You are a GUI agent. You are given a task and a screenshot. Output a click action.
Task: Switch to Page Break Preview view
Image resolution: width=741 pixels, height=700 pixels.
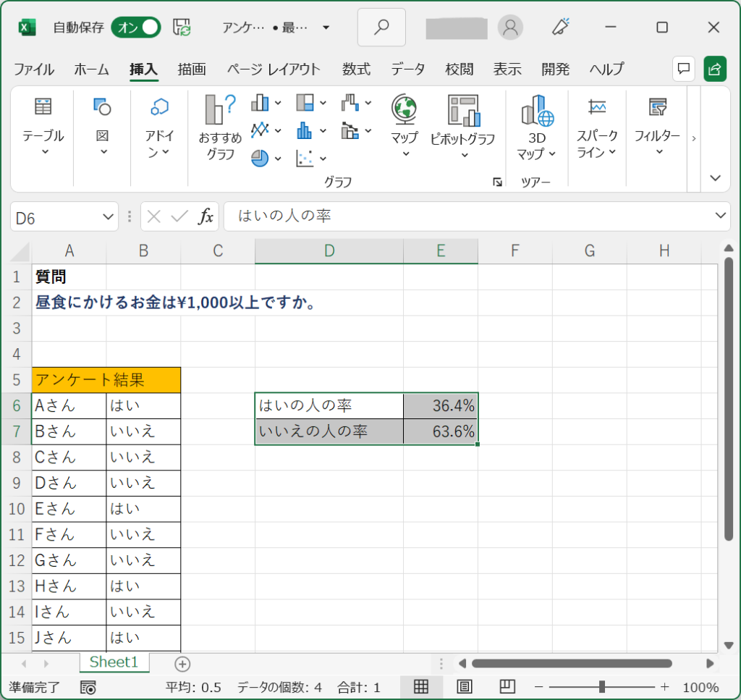click(507, 686)
